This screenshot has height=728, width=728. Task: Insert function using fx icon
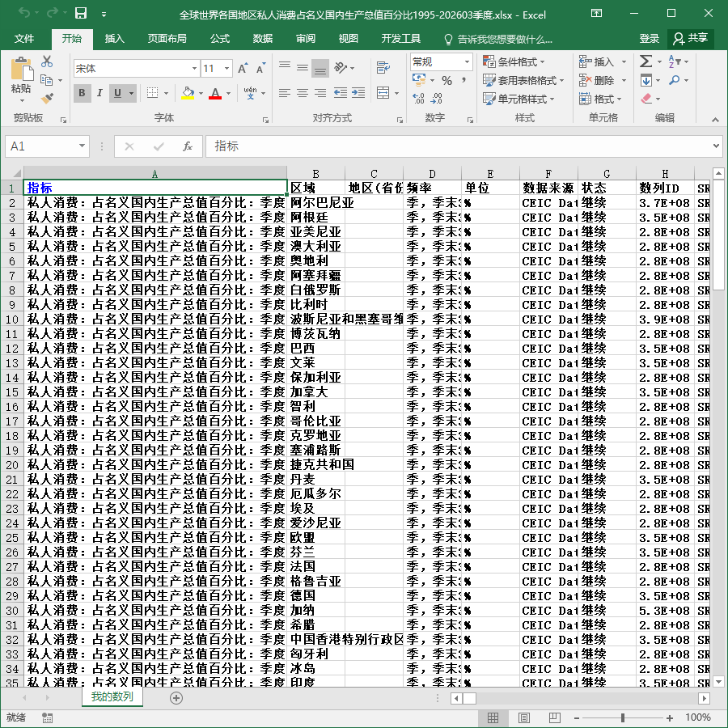coord(188,146)
